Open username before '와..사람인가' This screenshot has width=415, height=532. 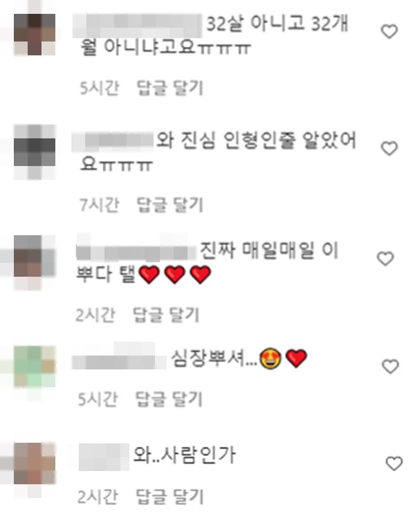(x=104, y=457)
